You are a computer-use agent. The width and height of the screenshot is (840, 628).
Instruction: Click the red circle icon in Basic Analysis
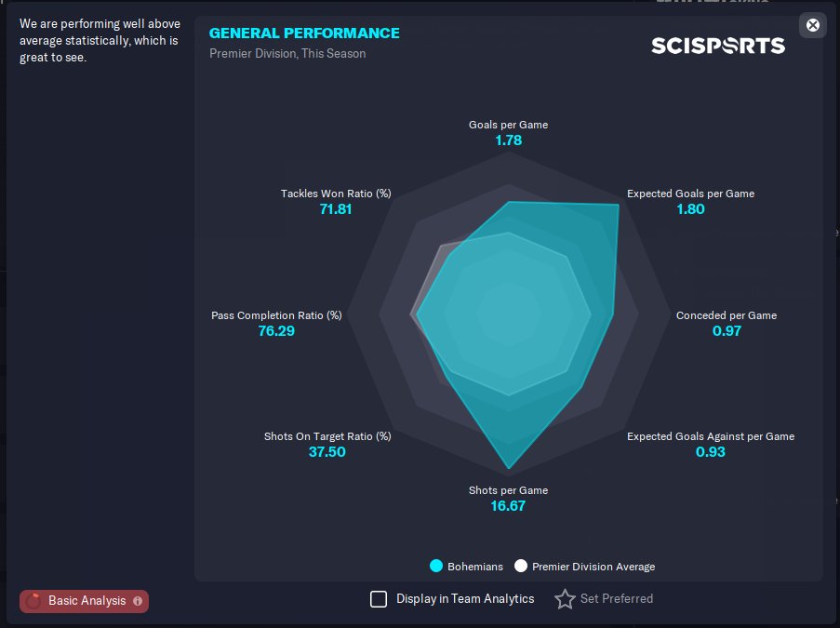point(33,601)
